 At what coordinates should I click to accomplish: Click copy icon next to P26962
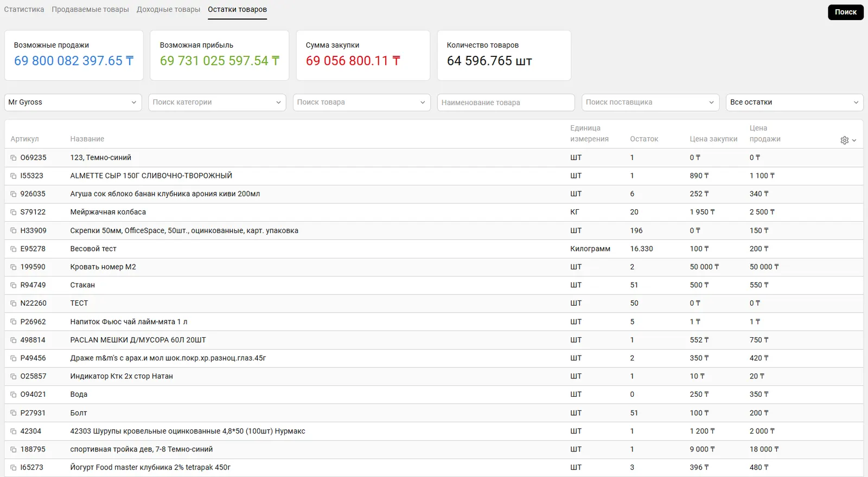[14, 322]
